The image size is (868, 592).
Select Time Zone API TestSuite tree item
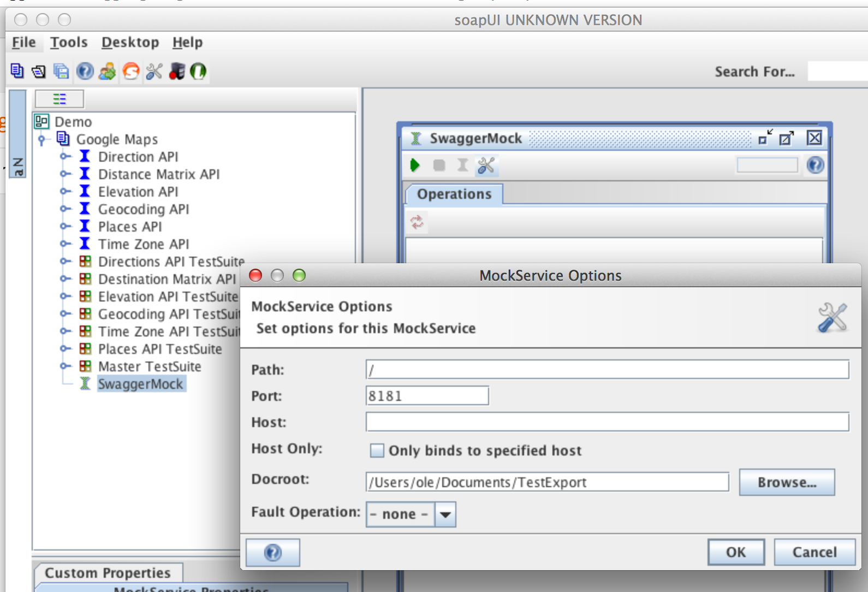click(x=169, y=331)
